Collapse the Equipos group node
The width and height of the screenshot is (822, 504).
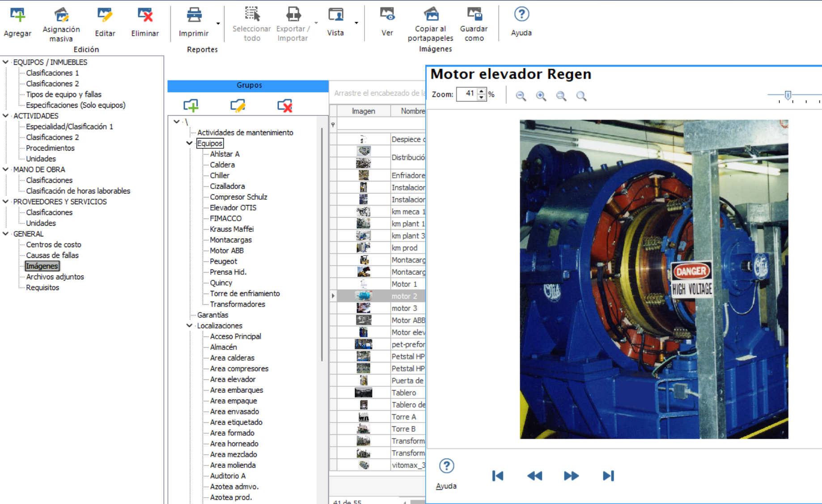pyautogui.click(x=190, y=143)
